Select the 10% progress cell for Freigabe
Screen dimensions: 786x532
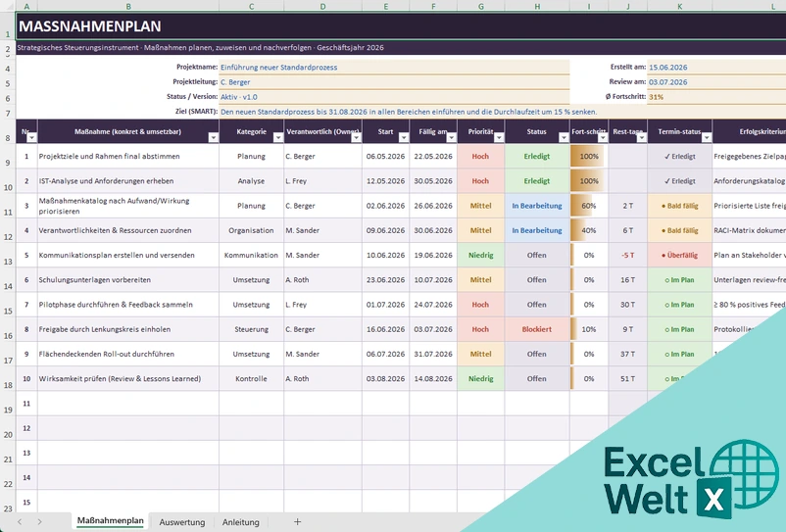pyautogui.click(x=589, y=329)
